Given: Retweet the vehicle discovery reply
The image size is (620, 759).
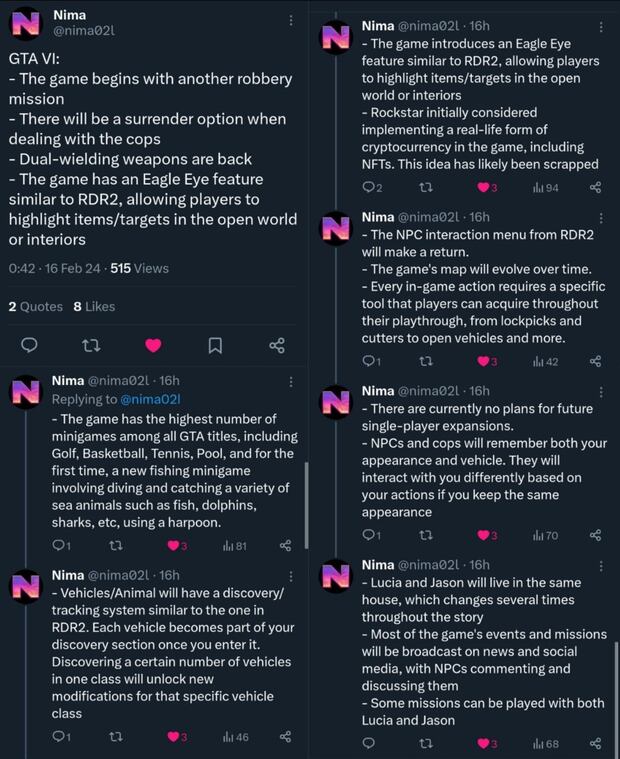Looking at the screenshot, I should 116,737.
